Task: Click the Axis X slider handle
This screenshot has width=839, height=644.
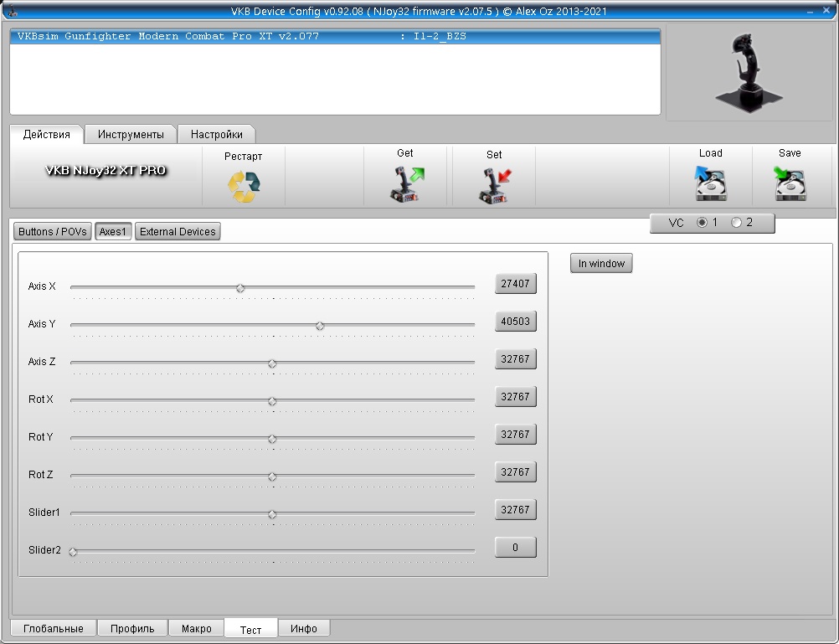Action: point(240,288)
